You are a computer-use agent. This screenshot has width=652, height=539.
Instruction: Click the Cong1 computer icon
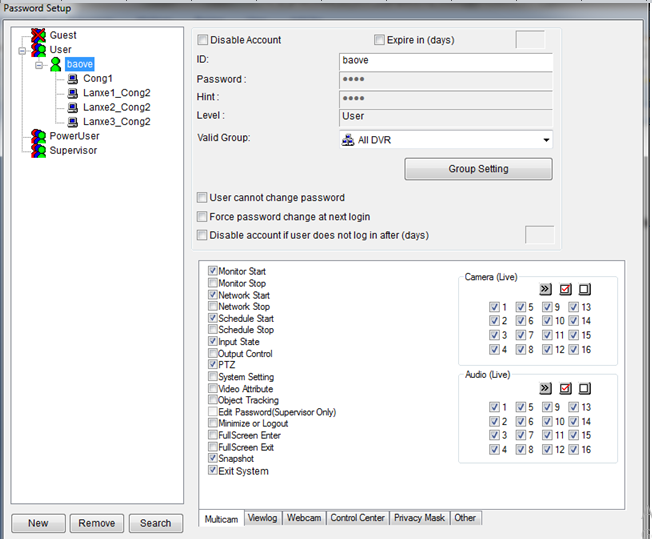pos(73,78)
